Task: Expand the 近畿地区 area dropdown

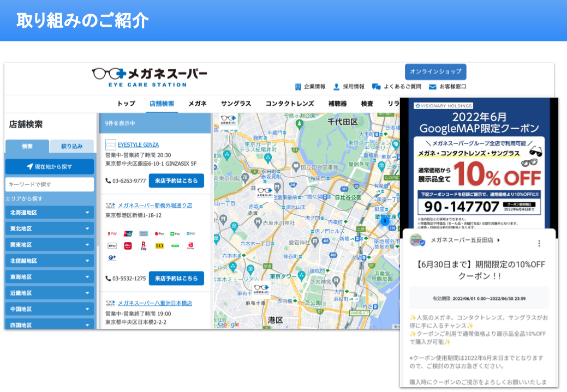Action: coord(50,293)
